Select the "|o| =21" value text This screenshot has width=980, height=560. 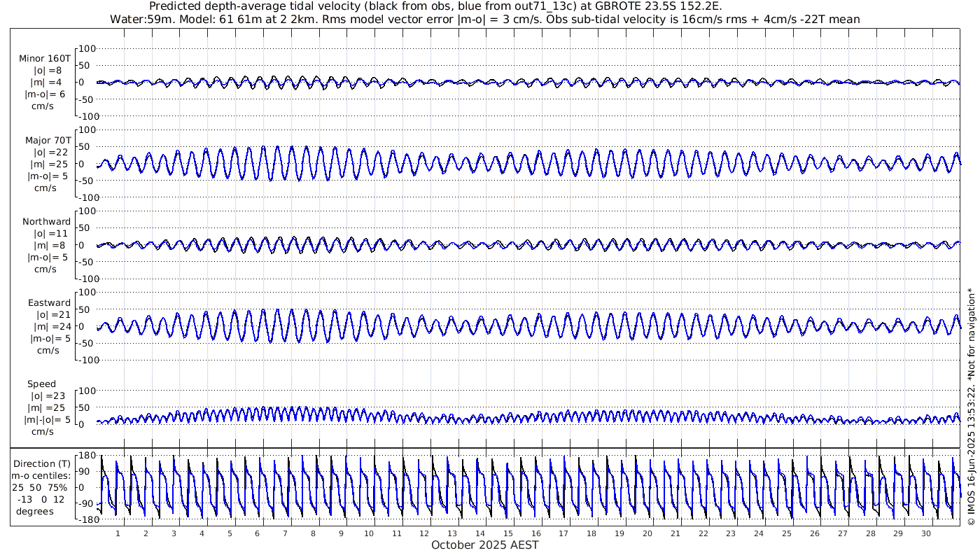[x=52, y=315]
